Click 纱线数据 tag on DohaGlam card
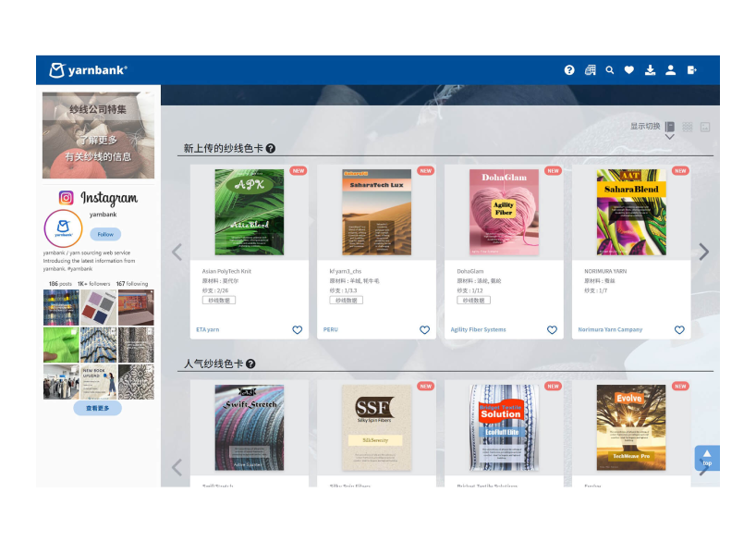This screenshot has height=542, width=756. [x=473, y=301]
